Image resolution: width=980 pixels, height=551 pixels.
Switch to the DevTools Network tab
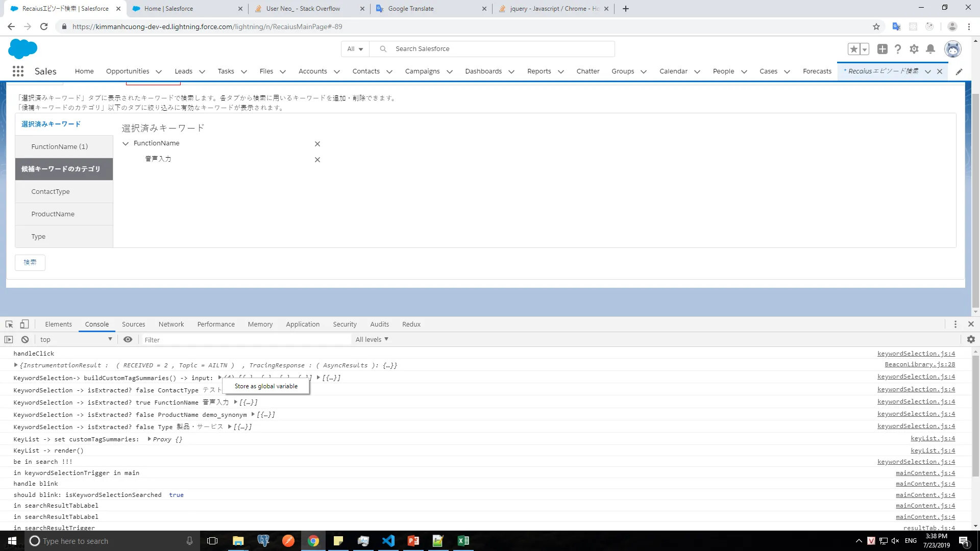pyautogui.click(x=171, y=324)
